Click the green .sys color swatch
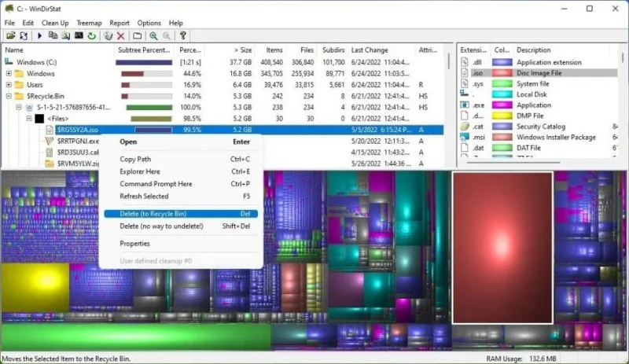This screenshot has width=629, height=364. (x=502, y=83)
